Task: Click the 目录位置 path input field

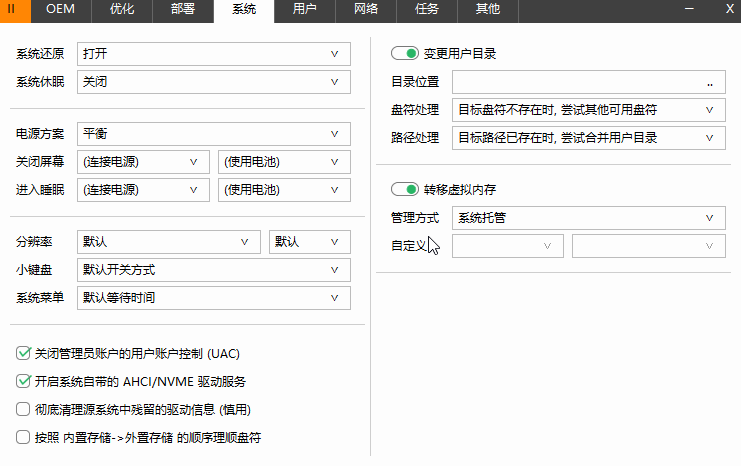Action: [x=575, y=82]
